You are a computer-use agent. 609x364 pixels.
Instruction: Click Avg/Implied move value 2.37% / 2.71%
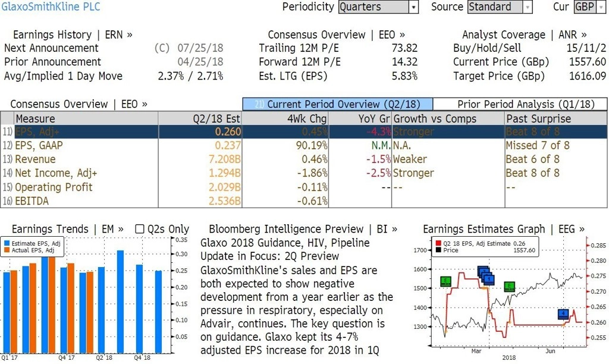click(190, 76)
